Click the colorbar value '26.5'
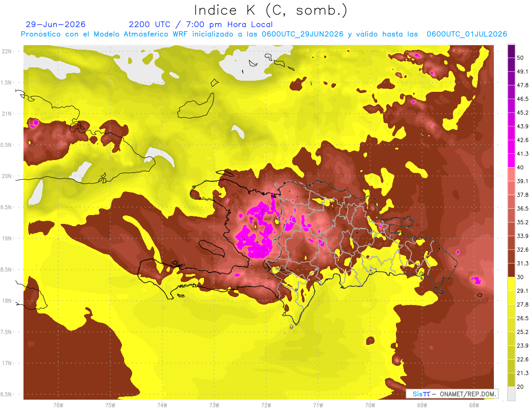This screenshot has height=411, width=532. click(523, 318)
